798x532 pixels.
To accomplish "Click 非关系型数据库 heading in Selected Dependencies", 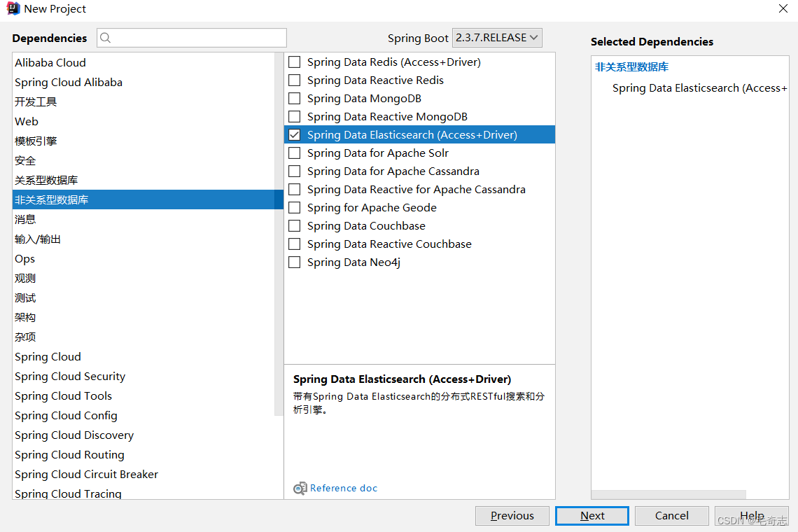I will click(x=631, y=66).
